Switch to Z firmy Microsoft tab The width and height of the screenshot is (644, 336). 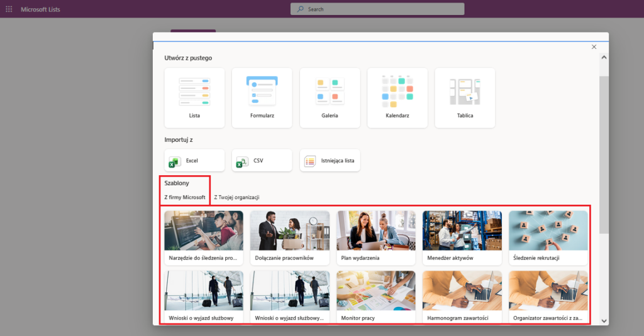(x=185, y=197)
